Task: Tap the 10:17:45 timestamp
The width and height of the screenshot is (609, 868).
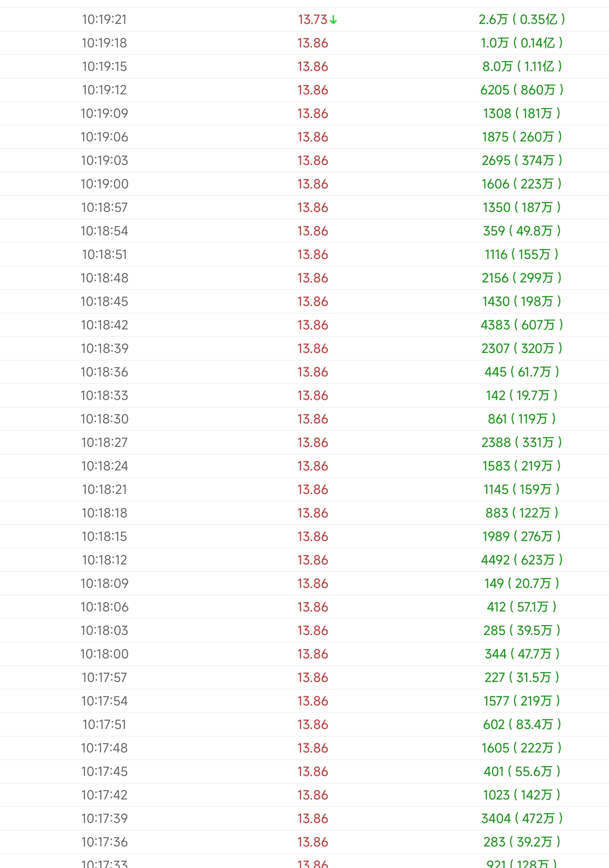Action: tap(104, 772)
